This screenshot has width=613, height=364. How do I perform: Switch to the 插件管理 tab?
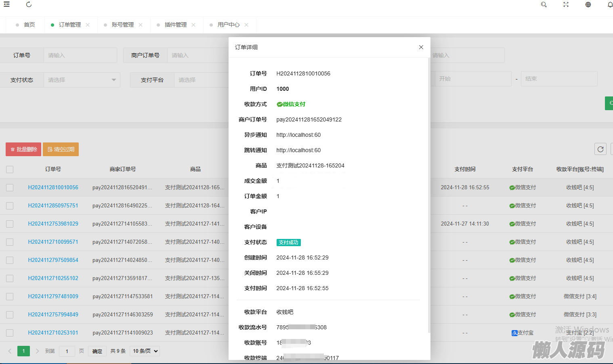click(x=175, y=25)
